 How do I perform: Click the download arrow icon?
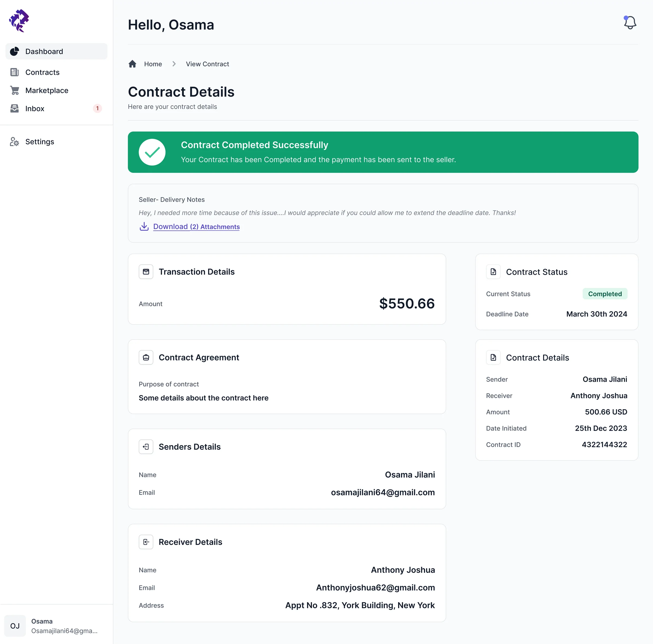[144, 226]
